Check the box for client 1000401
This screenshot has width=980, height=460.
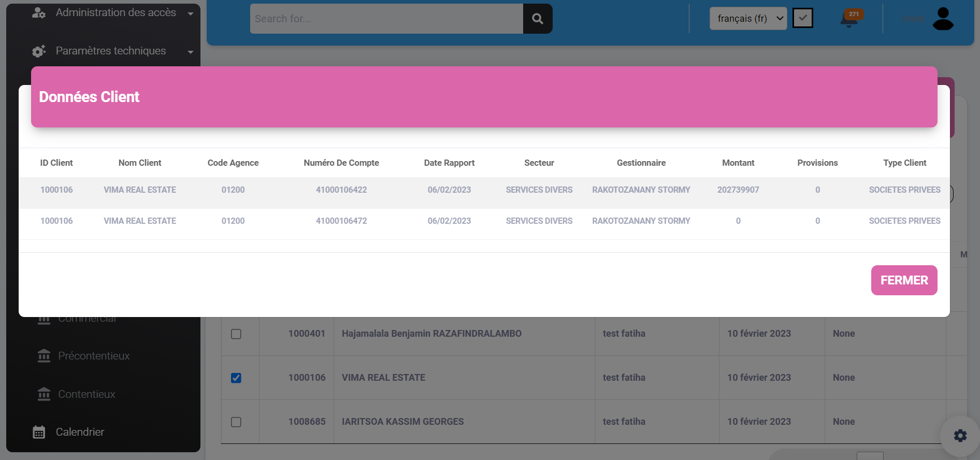click(236, 334)
